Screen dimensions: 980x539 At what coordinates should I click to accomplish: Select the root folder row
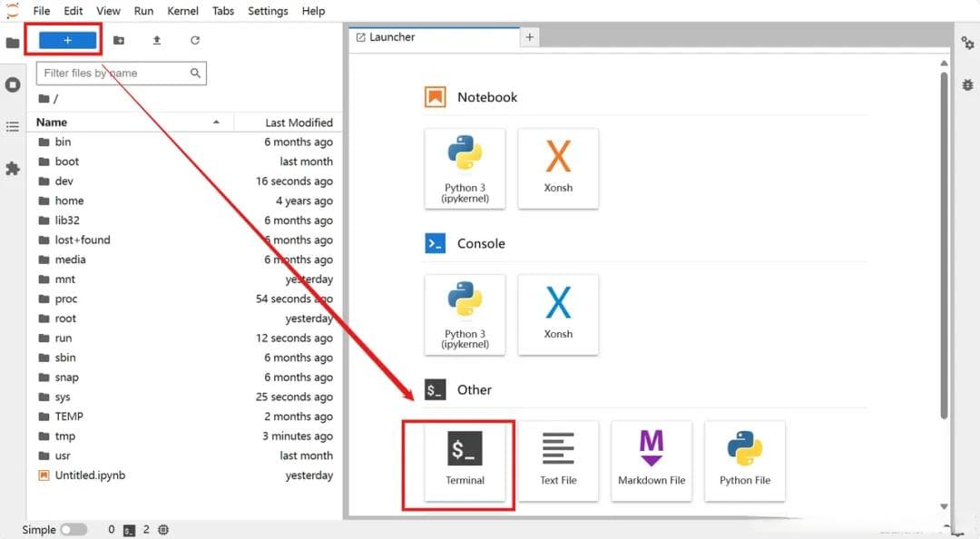(x=184, y=318)
